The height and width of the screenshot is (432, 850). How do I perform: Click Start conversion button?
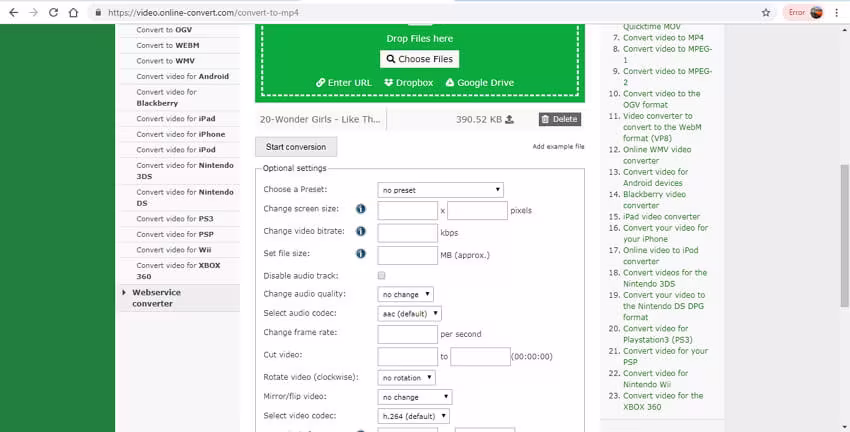pos(296,147)
